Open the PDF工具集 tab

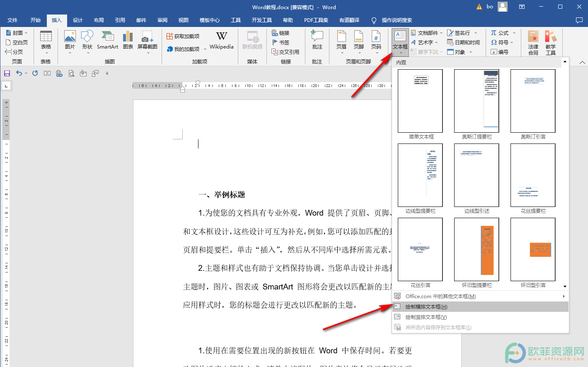pos(316,20)
